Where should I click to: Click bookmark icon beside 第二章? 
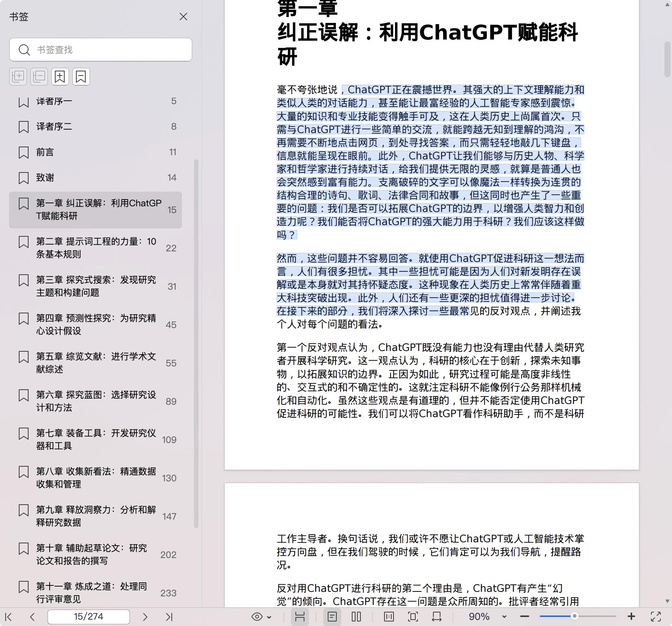(x=24, y=242)
